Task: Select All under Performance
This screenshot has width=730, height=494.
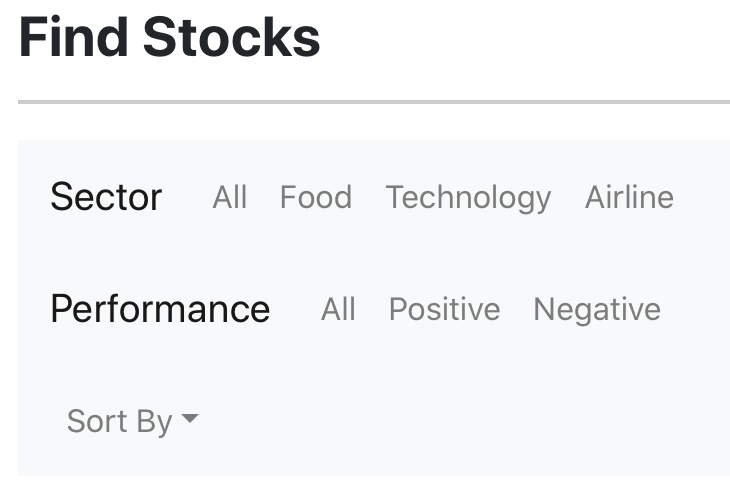Action: coord(338,309)
